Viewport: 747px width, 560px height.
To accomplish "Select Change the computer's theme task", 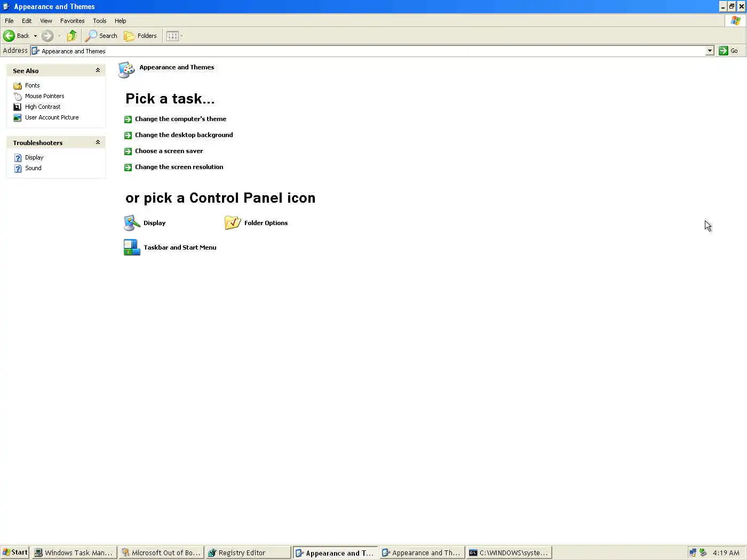I will click(x=181, y=119).
